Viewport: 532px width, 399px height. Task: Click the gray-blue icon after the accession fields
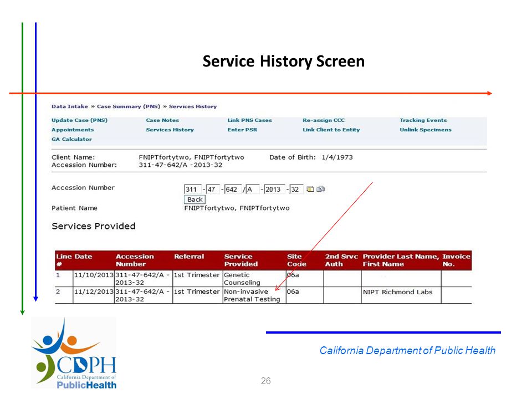(x=320, y=189)
